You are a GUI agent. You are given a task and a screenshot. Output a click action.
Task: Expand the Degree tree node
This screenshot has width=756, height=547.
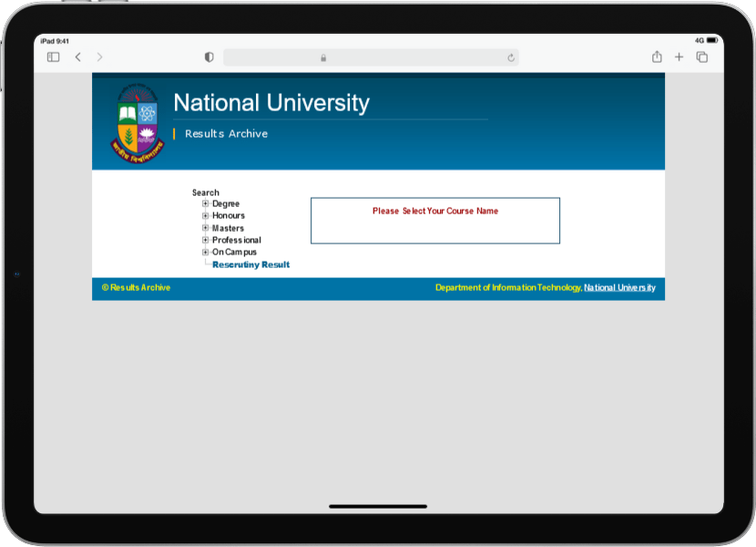coord(205,203)
